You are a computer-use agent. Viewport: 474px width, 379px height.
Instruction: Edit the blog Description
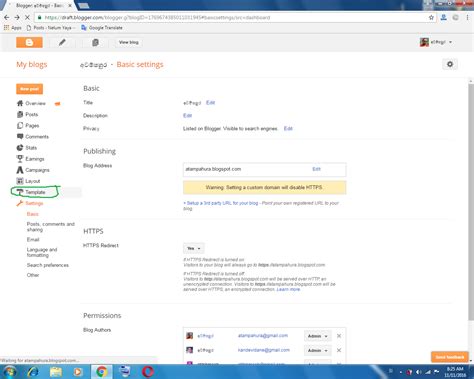coord(187,115)
